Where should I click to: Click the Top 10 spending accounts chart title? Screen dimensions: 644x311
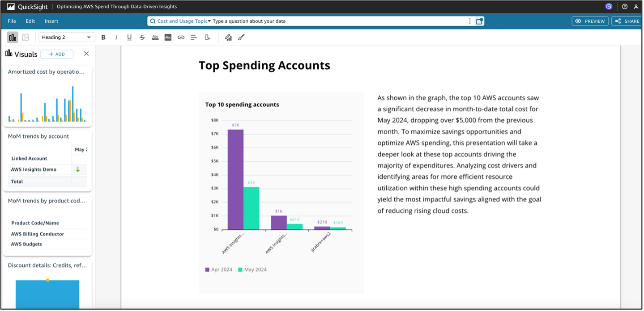[242, 105]
